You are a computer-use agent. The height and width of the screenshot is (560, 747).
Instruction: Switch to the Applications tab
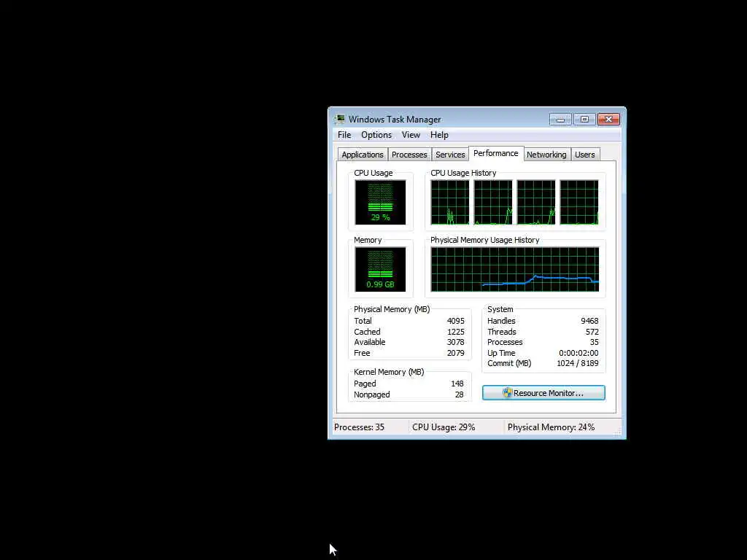click(x=362, y=155)
